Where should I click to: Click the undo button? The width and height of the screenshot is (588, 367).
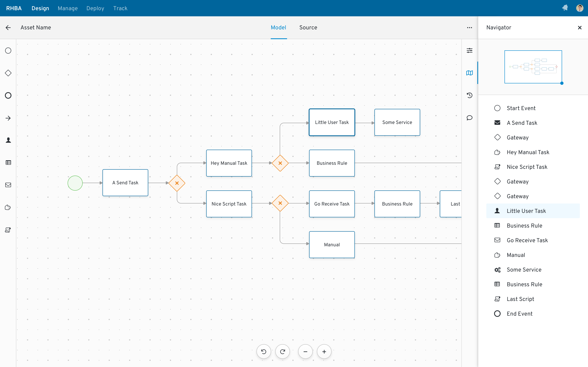(263, 351)
